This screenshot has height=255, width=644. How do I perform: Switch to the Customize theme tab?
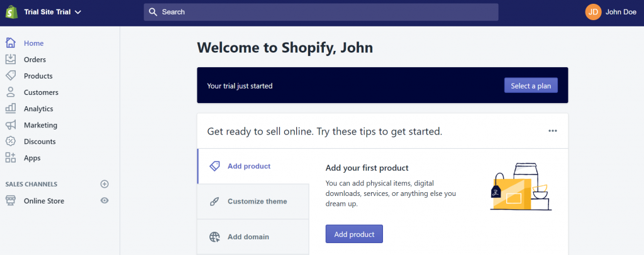(x=253, y=201)
